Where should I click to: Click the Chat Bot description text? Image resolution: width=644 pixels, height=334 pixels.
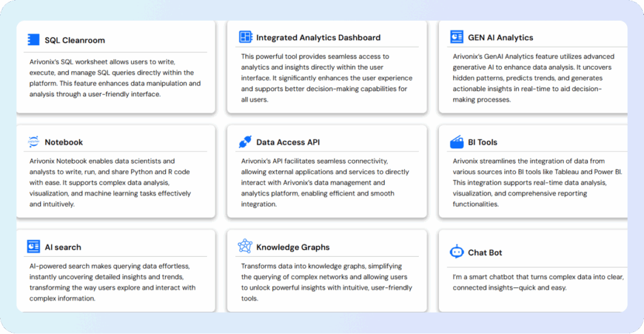tap(538, 282)
